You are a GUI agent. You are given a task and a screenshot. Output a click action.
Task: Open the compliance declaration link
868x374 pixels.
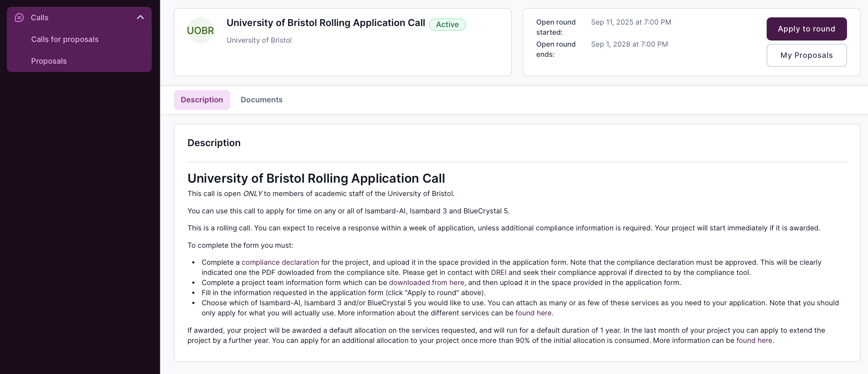pos(280,262)
